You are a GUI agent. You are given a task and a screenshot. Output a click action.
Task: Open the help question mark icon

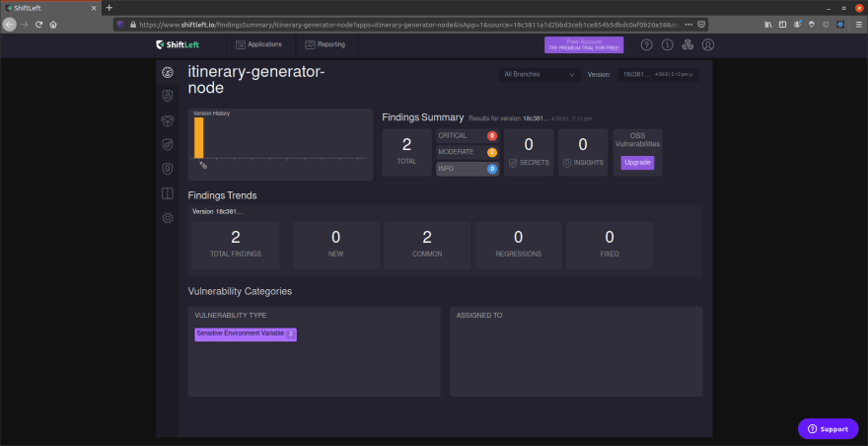647,44
